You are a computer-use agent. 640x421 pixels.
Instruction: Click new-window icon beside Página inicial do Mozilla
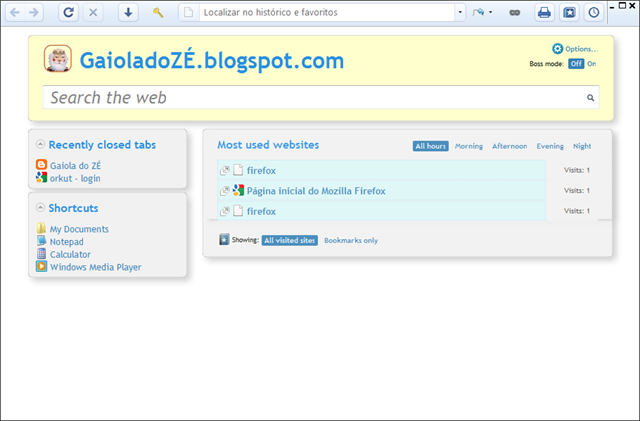(224, 191)
